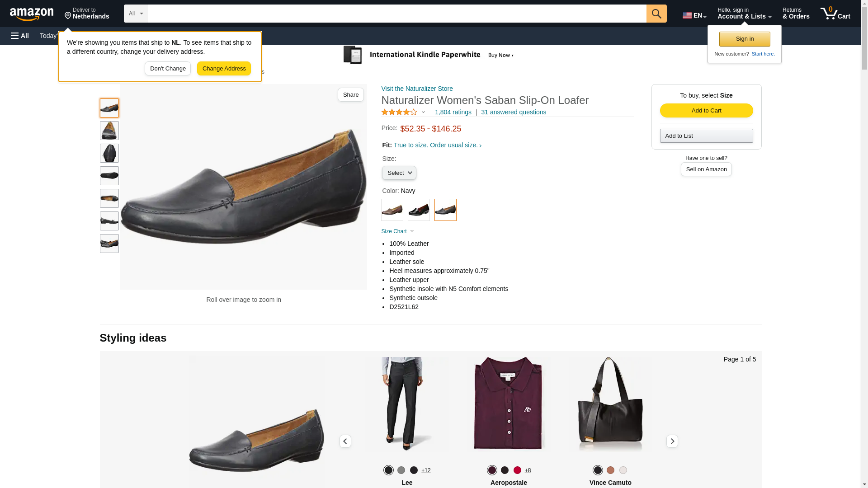Viewport: 868px width, 488px height.
Task: Open the 1,804 ratings link
Action: tap(453, 112)
